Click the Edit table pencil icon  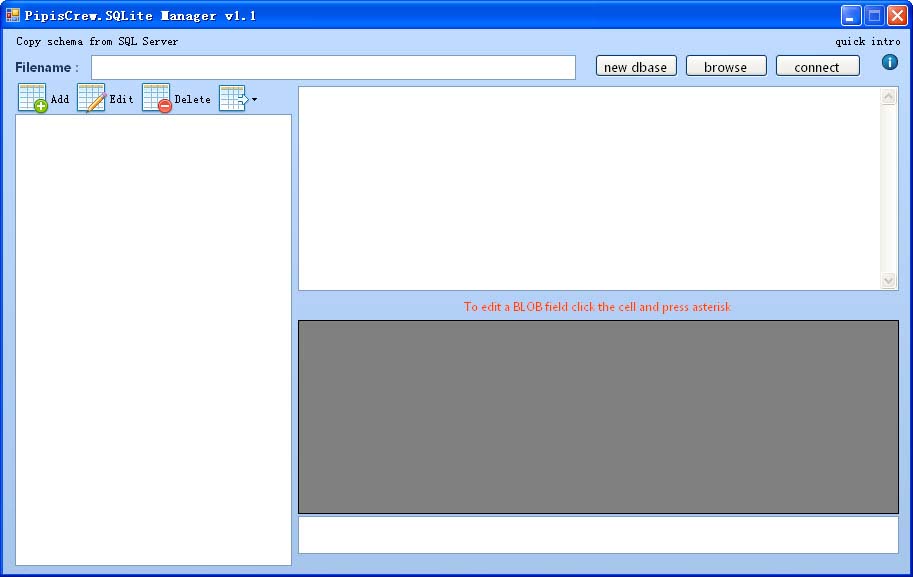91,98
